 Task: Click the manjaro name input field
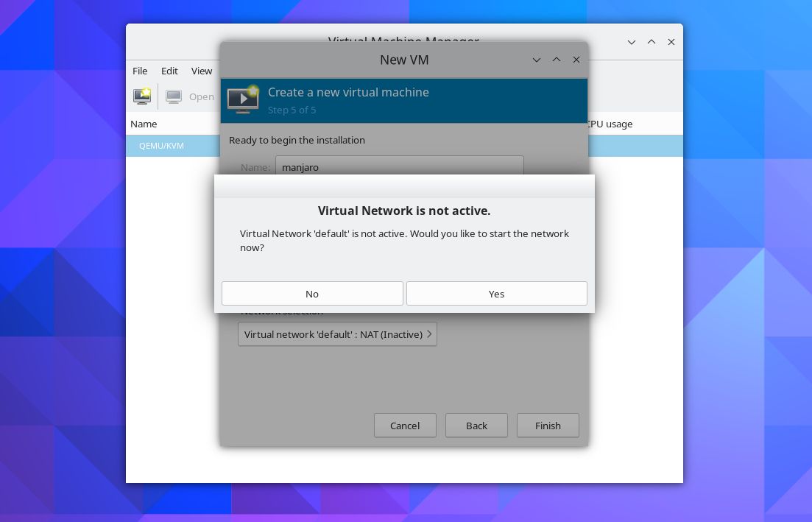(400, 167)
